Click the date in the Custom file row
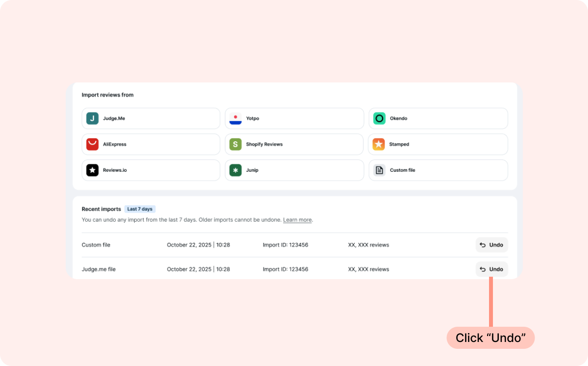588x366 pixels. [x=198, y=245]
